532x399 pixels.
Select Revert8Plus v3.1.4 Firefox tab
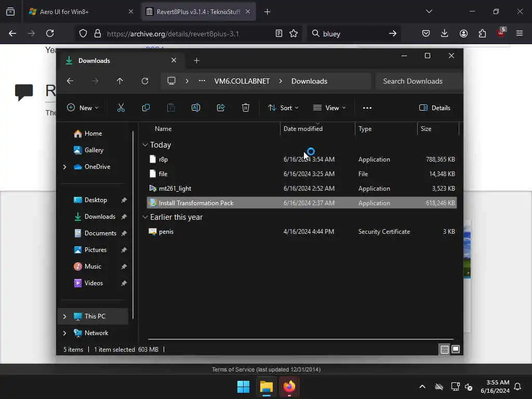point(198,12)
